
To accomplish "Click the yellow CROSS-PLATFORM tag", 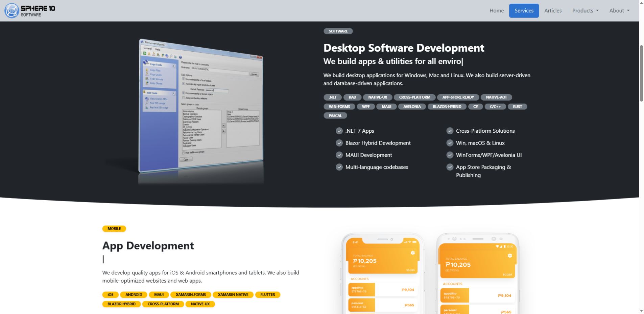I will [x=163, y=304].
